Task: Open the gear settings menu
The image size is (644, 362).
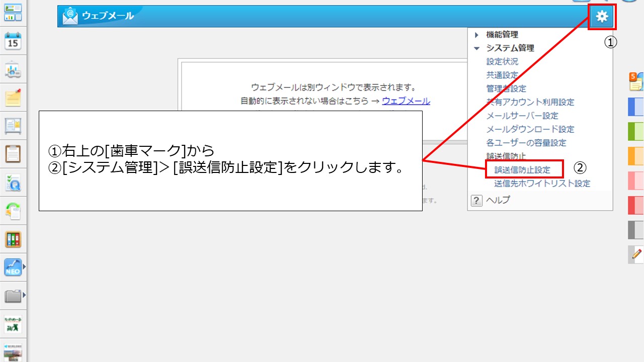Action: click(602, 17)
